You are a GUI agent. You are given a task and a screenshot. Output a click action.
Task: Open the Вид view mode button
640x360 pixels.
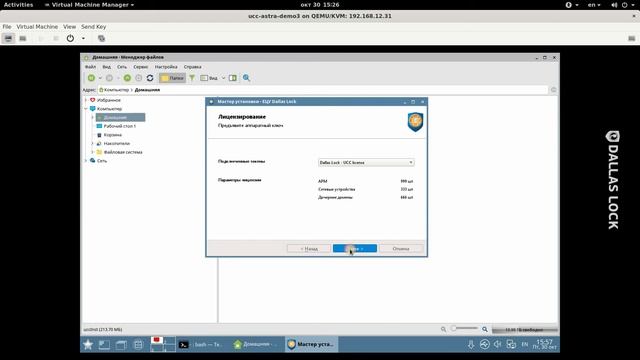209,78
